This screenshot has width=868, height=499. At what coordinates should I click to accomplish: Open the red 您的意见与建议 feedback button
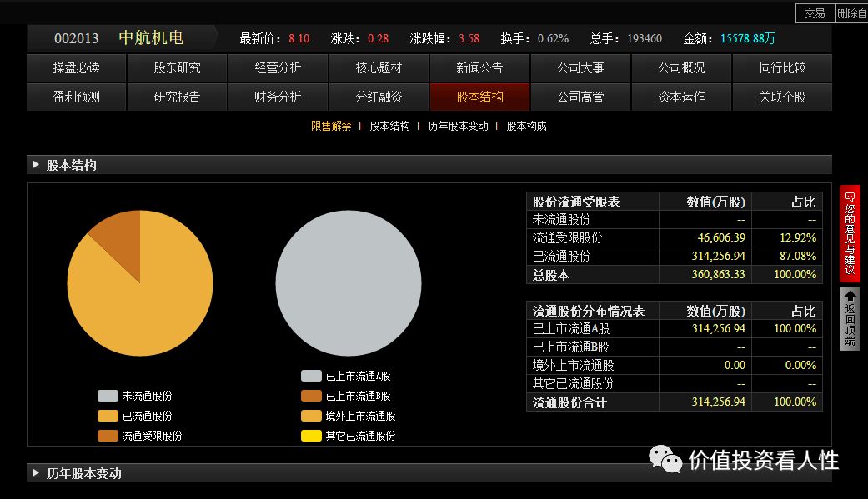point(850,233)
